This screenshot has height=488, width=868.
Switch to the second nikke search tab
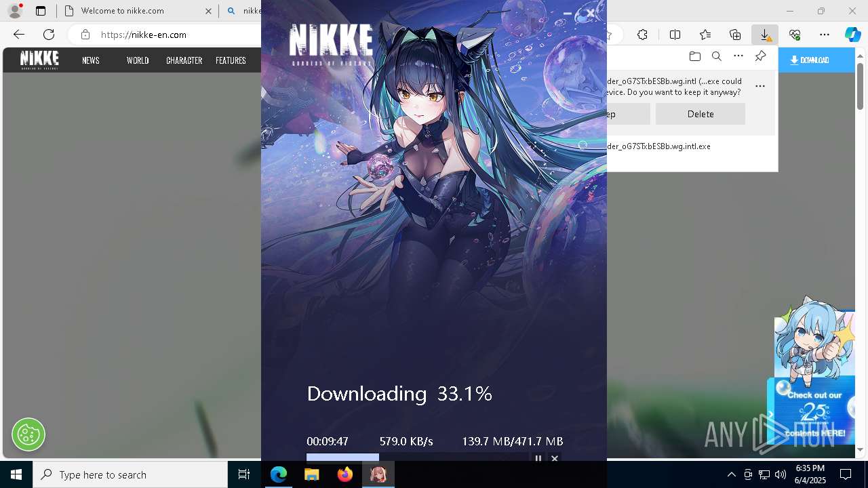pos(244,11)
